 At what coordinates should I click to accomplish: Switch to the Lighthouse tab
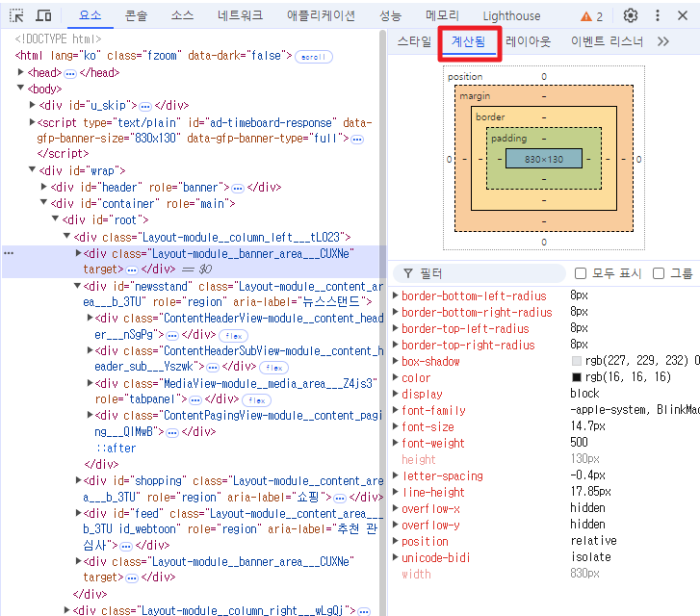[x=511, y=16]
